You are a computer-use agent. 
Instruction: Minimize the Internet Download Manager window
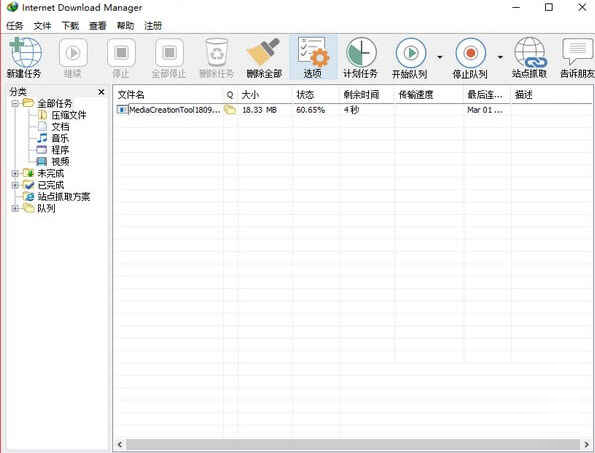[x=516, y=7]
